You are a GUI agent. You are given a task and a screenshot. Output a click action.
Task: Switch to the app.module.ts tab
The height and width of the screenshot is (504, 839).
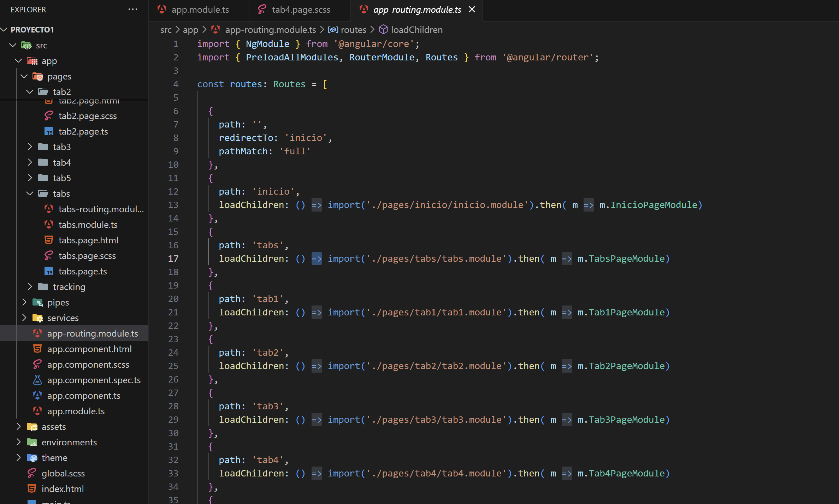point(200,10)
